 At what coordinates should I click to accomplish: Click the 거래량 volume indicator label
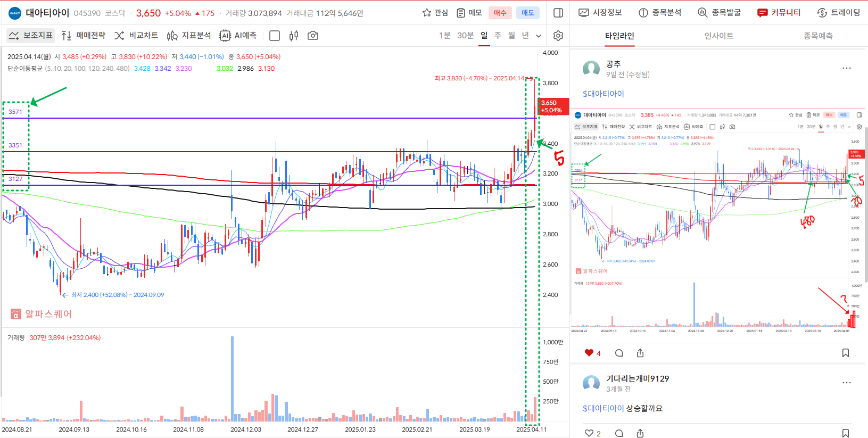[16, 337]
